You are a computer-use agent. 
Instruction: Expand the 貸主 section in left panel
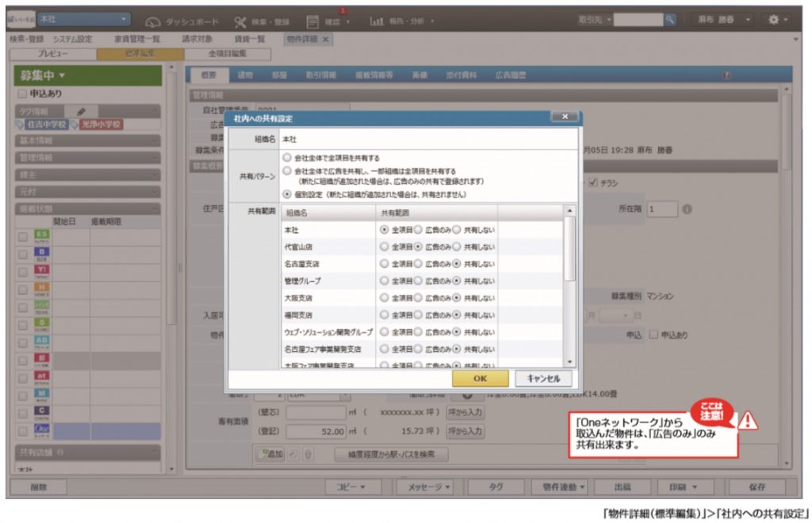(87, 175)
